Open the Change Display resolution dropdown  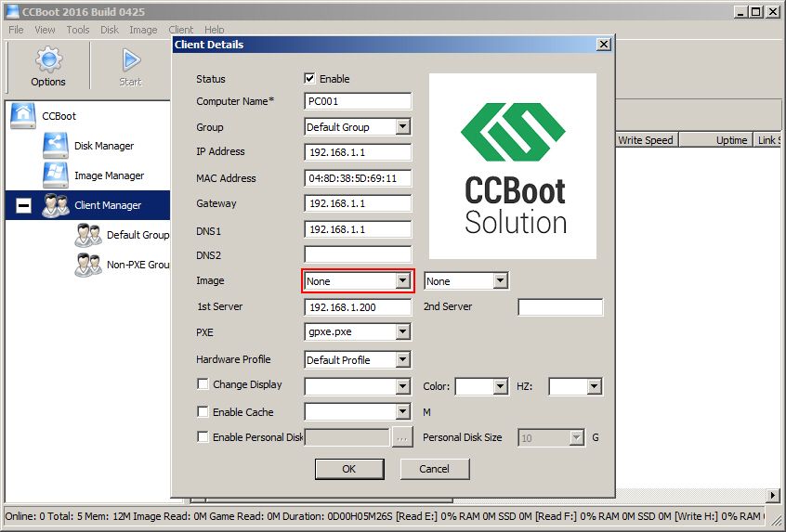pos(403,386)
